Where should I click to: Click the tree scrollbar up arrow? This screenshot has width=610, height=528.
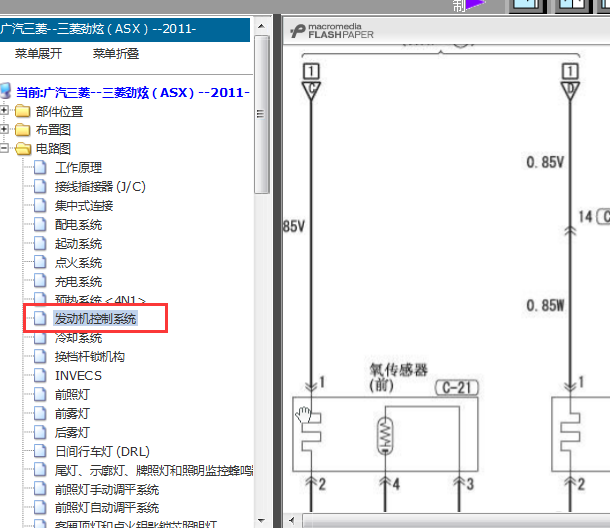tap(261, 26)
